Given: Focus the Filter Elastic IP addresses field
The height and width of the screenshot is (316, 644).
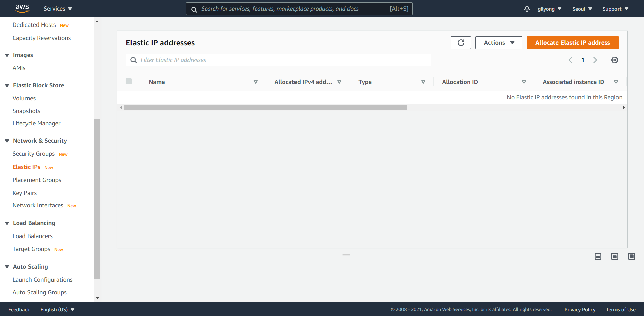Looking at the screenshot, I should coord(278,60).
